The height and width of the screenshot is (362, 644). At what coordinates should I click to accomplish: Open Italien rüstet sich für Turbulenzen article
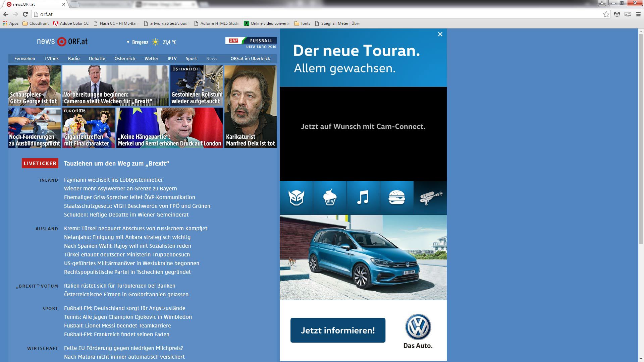[119, 286]
